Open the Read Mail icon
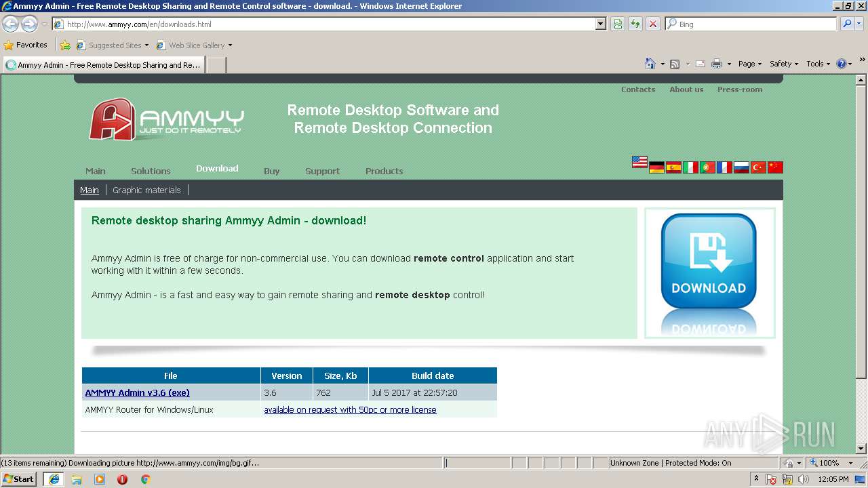Image resolution: width=868 pixels, height=488 pixels. (x=701, y=64)
